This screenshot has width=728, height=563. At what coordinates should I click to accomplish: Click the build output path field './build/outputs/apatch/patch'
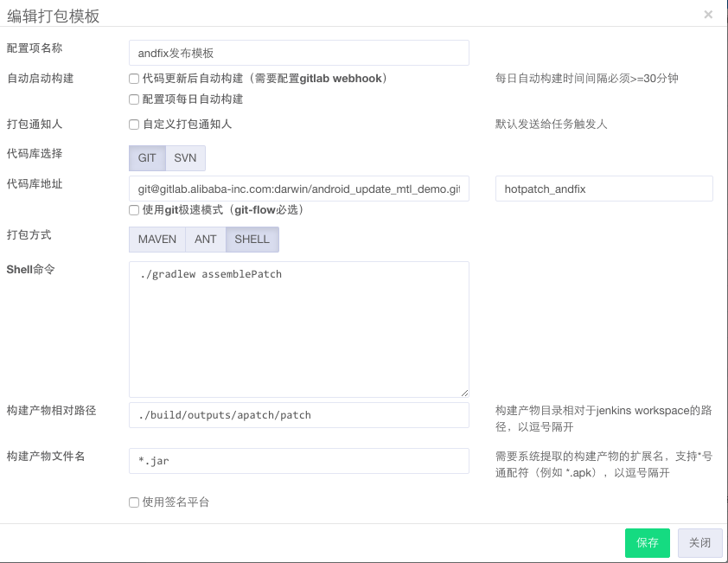coord(299,415)
